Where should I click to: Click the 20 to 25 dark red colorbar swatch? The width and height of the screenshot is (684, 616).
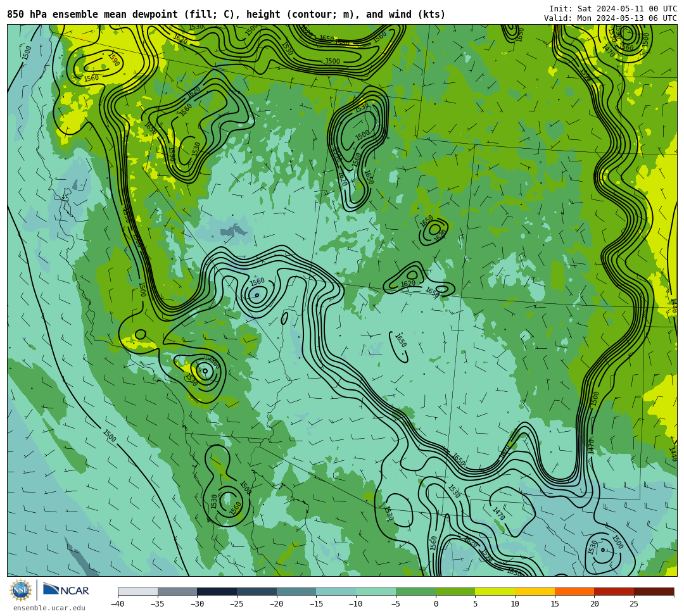point(614,592)
